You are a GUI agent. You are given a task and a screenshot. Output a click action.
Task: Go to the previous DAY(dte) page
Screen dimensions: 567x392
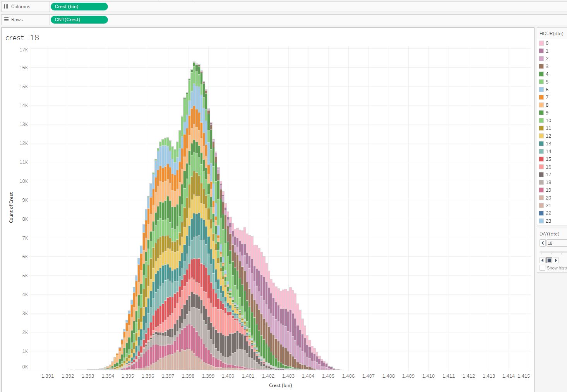[543, 243]
